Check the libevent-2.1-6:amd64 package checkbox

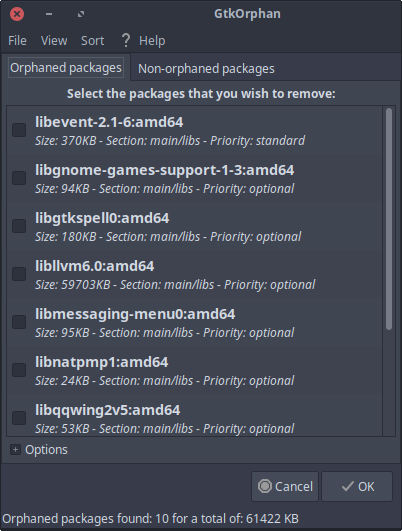tap(19, 130)
